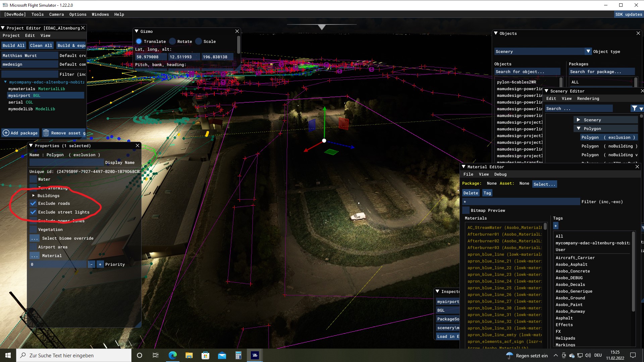
Task: Open Task View on taskbar
Action: [156, 355]
